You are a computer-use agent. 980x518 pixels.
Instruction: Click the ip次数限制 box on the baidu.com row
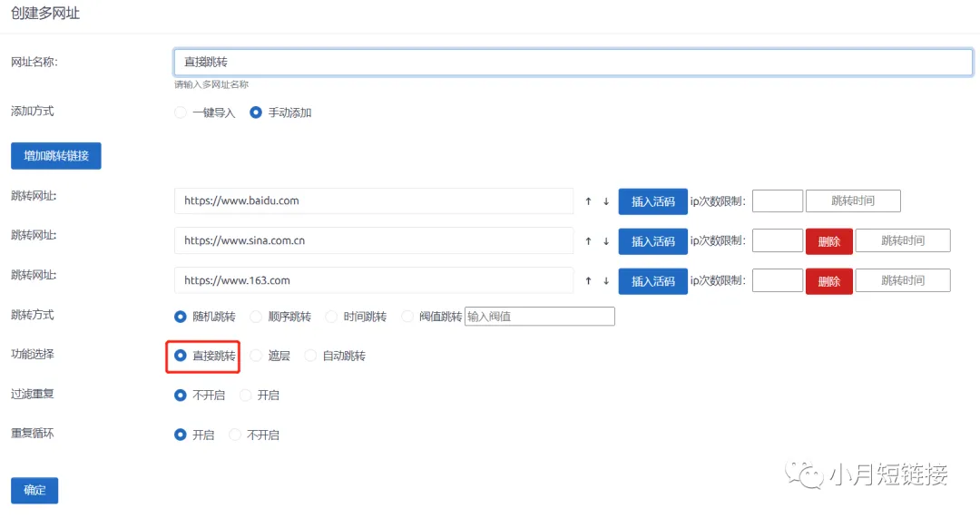[778, 201]
